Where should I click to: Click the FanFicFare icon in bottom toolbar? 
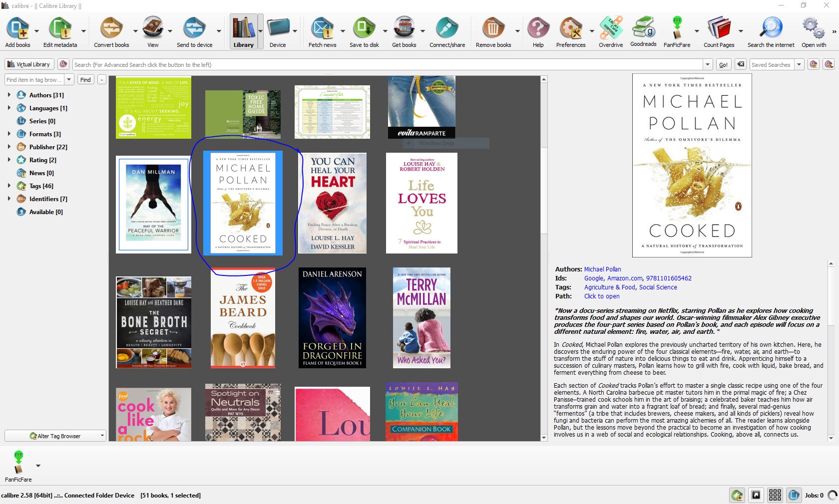point(18,463)
